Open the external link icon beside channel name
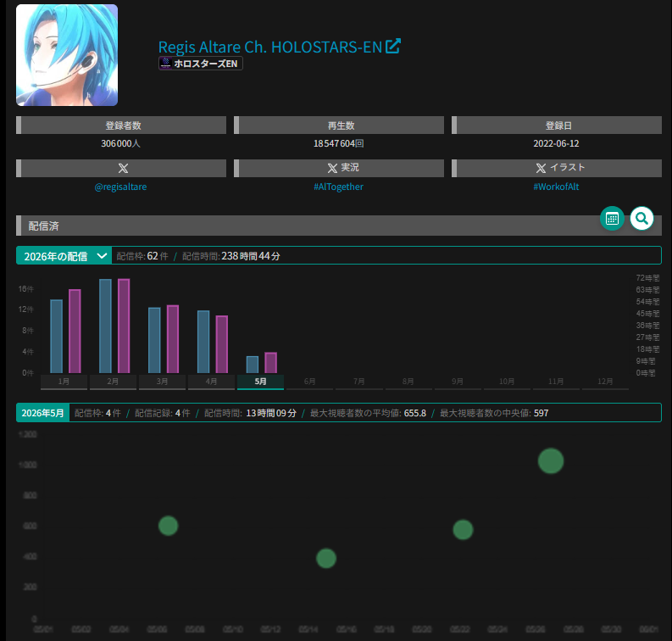This screenshot has width=672, height=641. pos(393,47)
